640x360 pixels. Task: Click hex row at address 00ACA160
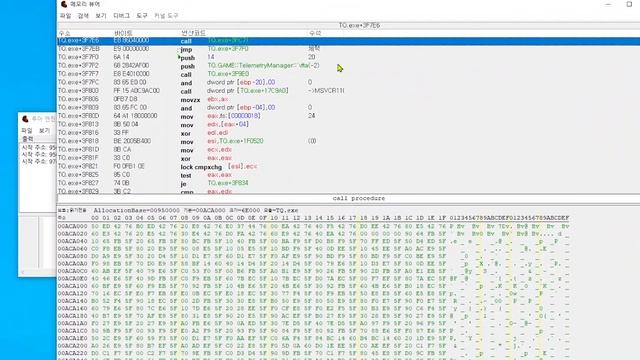tap(313, 309)
